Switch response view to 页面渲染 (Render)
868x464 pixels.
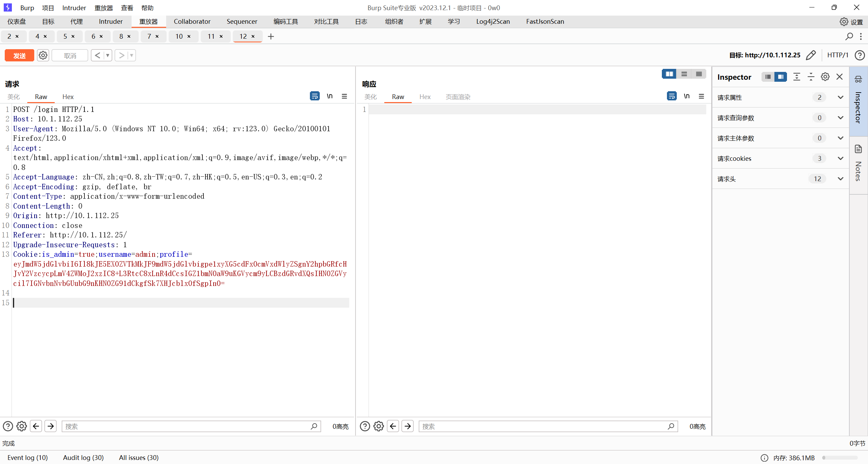coord(458,97)
